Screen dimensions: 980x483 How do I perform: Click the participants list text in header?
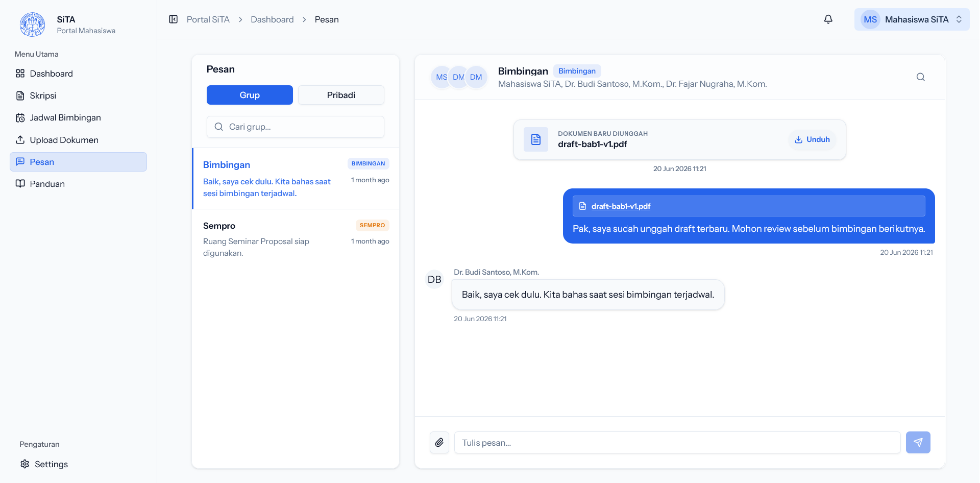point(632,84)
